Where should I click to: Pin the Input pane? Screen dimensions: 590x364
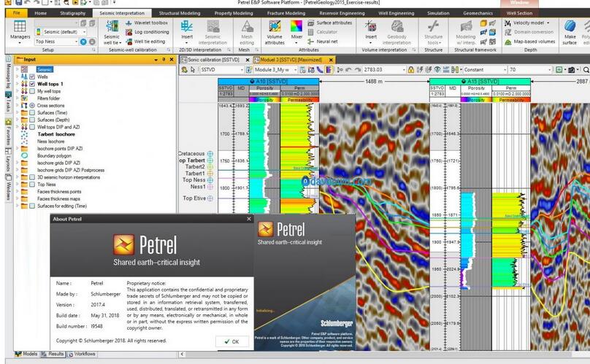164,59
